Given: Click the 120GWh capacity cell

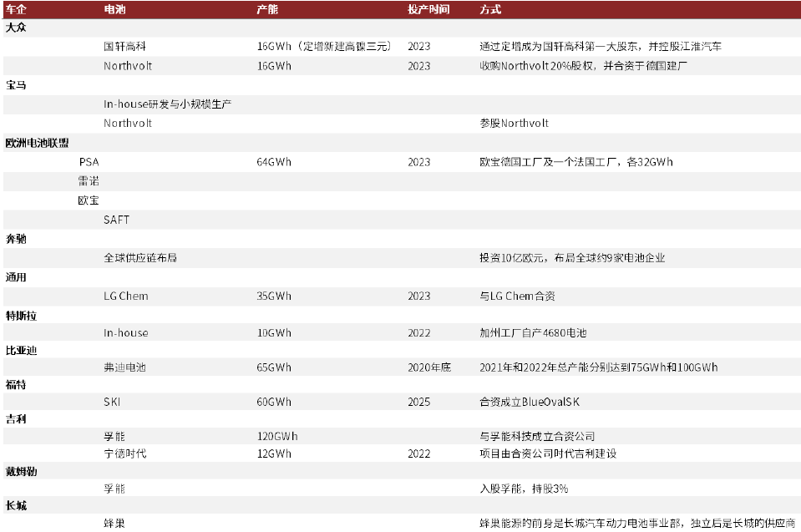Looking at the screenshot, I should click(x=276, y=437).
